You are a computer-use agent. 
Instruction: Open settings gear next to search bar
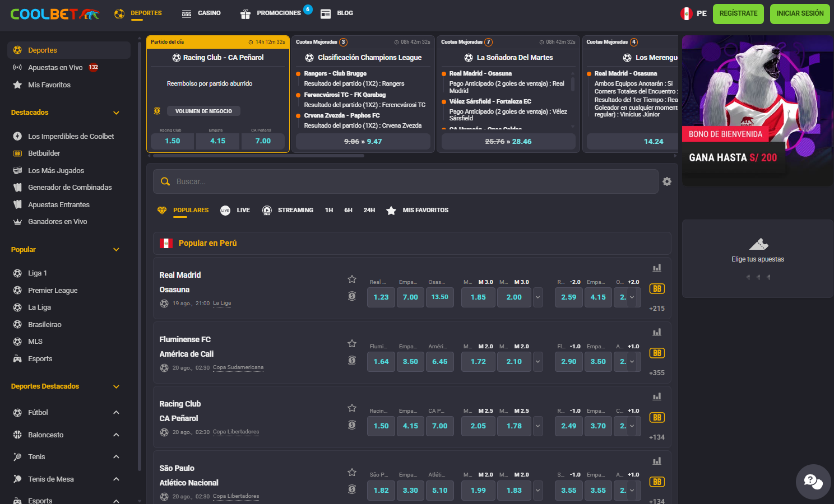(x=666, y=181)
